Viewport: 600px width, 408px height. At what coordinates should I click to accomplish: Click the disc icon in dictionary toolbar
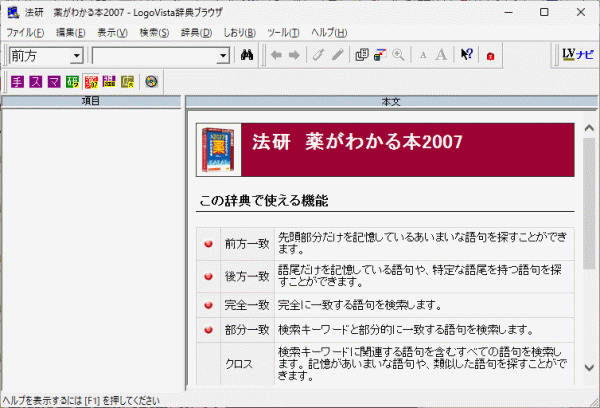(x=152, y=82)
